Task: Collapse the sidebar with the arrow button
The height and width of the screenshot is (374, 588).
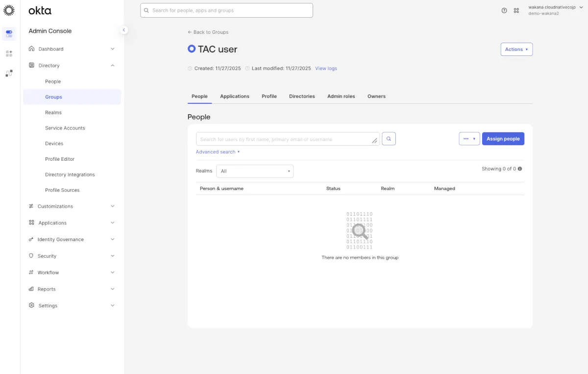Action: pos(124,30)
